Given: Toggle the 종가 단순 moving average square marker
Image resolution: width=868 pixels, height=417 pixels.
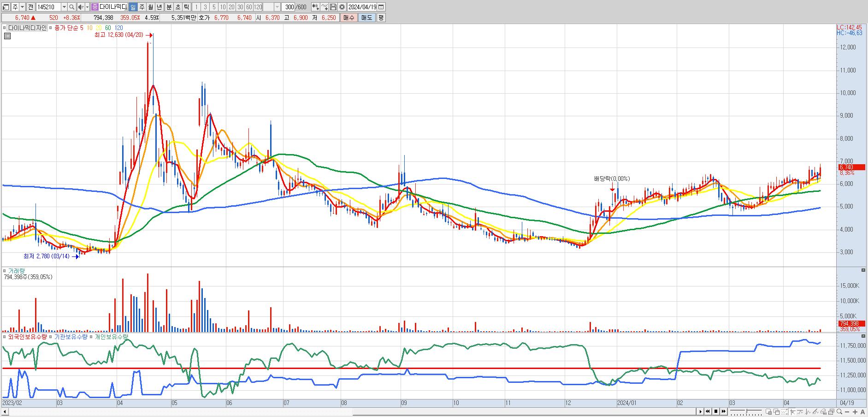Looking at the screenshot, I should pos(51,28).
